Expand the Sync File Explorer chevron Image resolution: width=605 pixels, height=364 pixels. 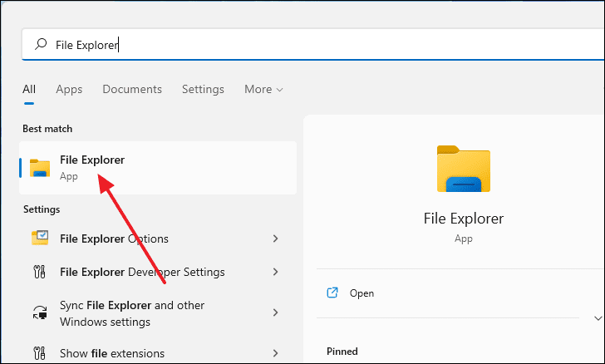pyautogui.click(x=275, y=312)
